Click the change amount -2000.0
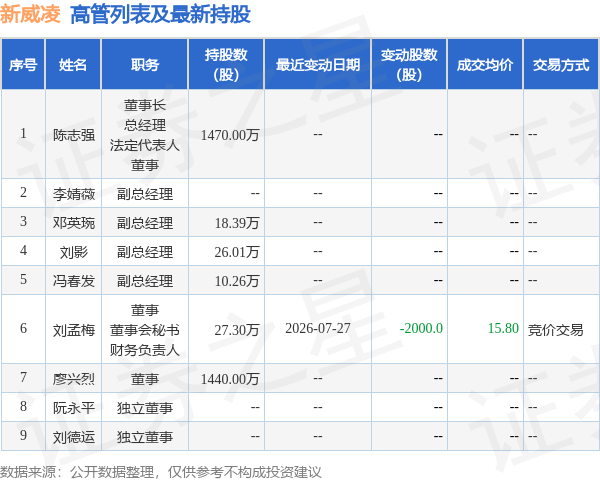Screen dimensions: 600x481 pyautogui.click(x=421, y=328)
